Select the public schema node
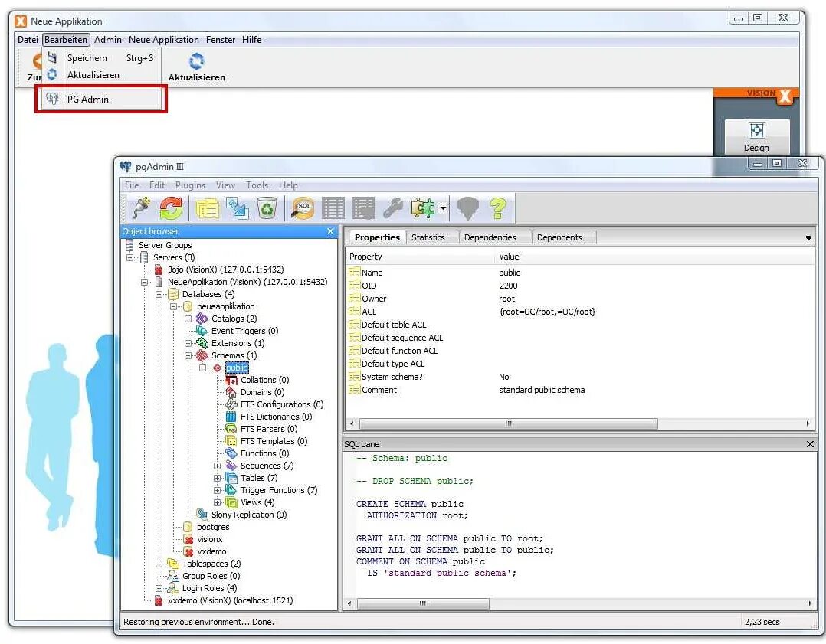The image size is (826, 644). [237, 368]
